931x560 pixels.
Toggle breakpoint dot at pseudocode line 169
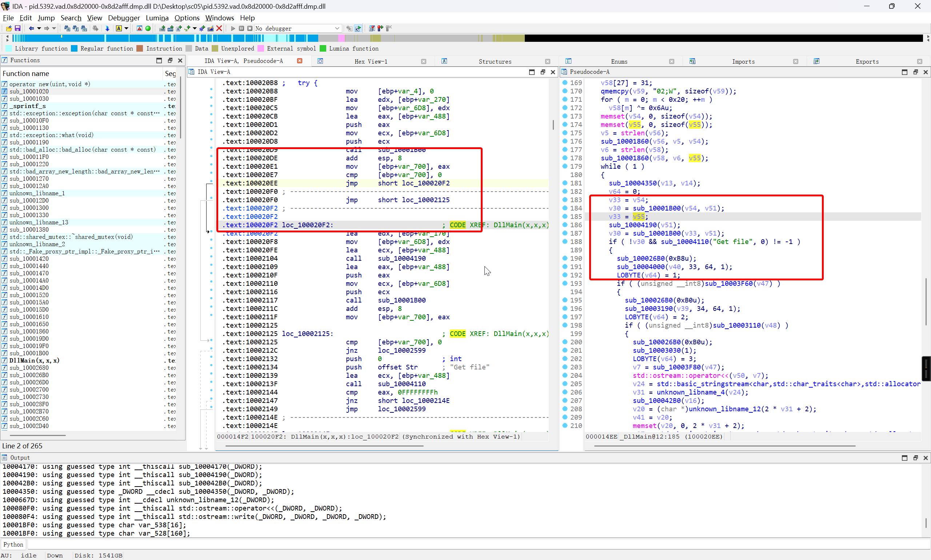(x=565, y=83)
